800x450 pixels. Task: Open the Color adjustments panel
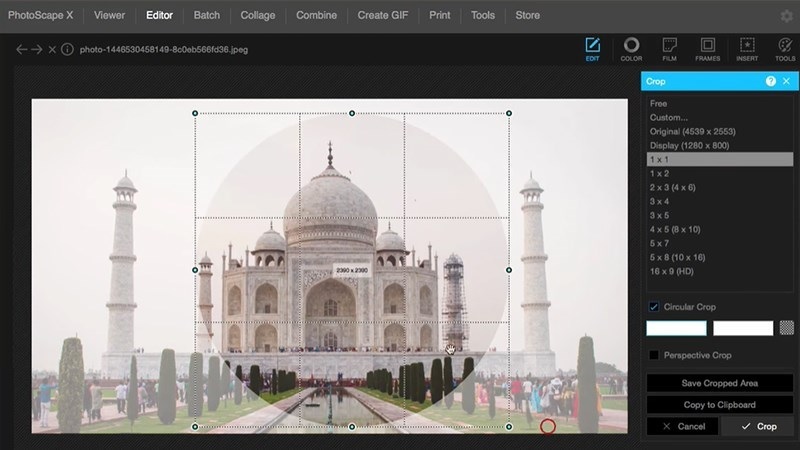pyautogui.click(x=631, y=49)
